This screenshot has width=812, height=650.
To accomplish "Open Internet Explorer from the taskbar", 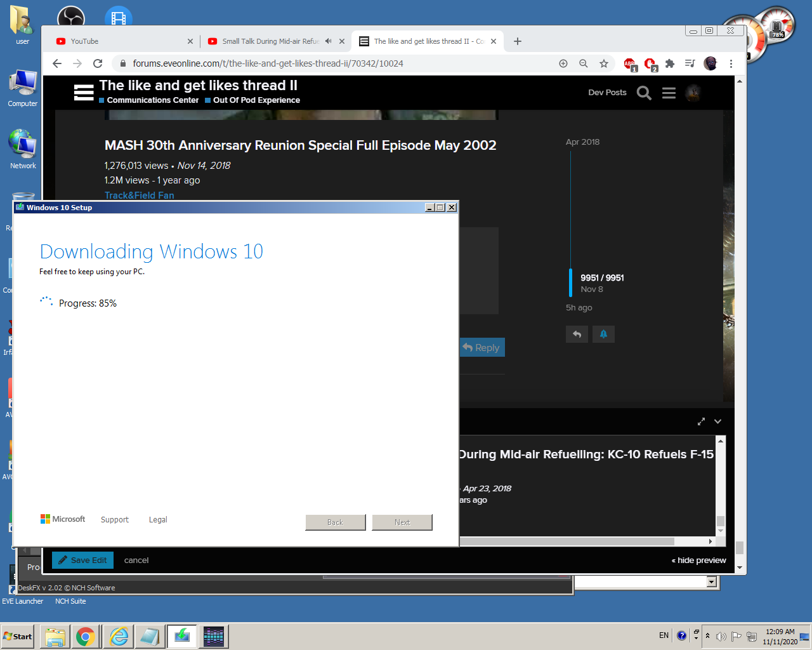I will click(119, 636).
